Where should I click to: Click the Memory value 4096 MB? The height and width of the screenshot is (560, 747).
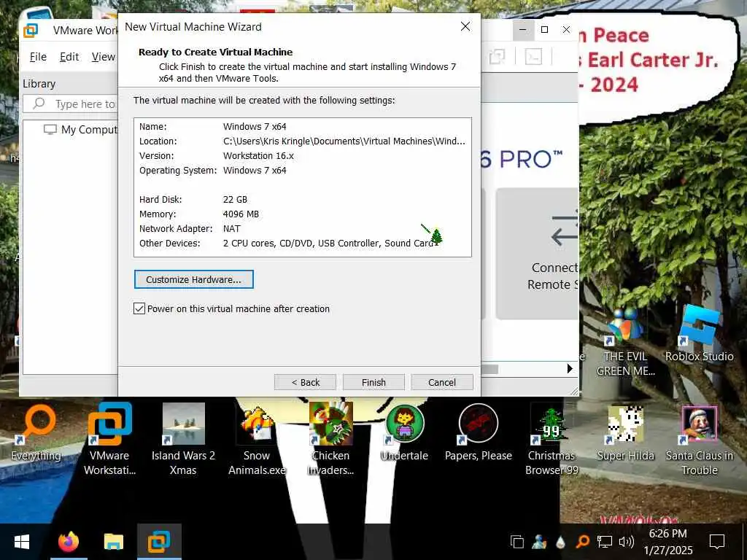241,214
